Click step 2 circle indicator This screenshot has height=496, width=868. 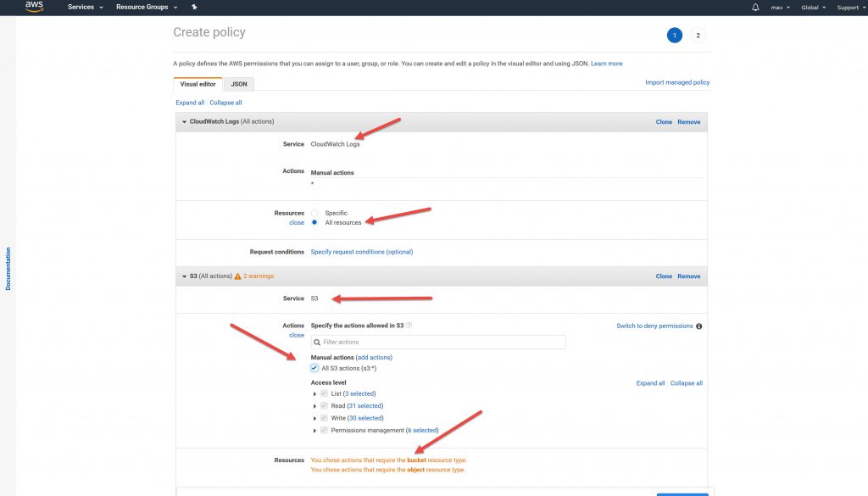click(698, 35)
